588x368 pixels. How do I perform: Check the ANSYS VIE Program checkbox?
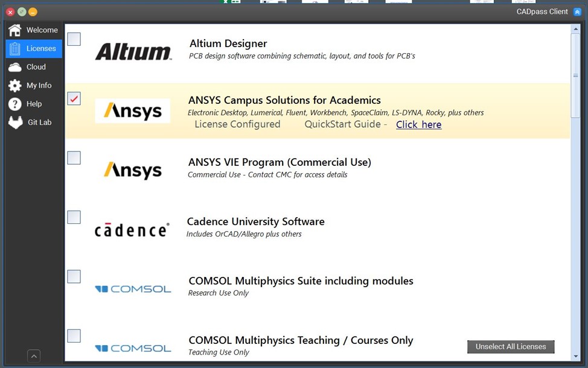[74, 158]
